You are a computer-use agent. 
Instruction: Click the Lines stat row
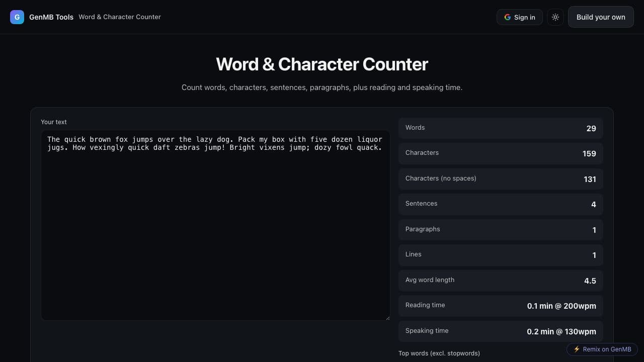[501, 255]
